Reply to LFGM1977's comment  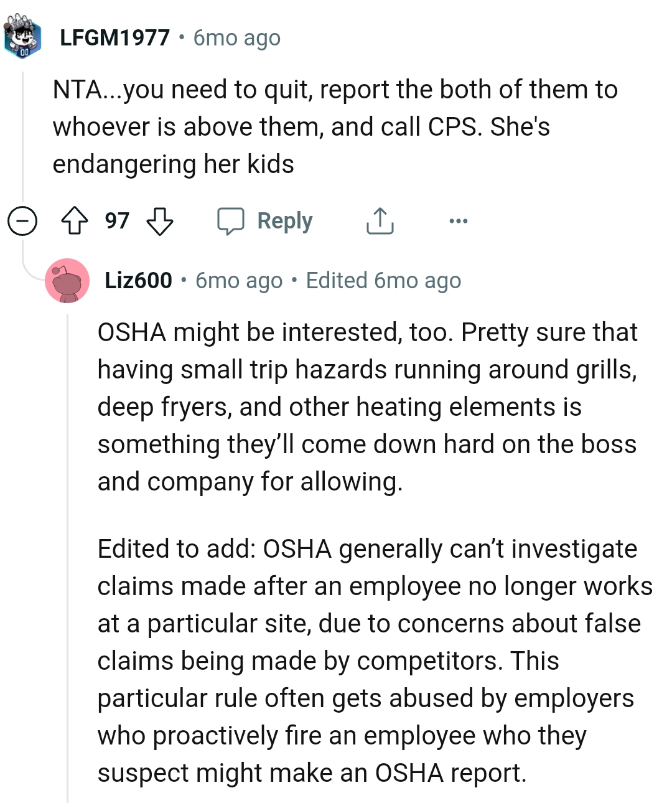click(285, 220)
